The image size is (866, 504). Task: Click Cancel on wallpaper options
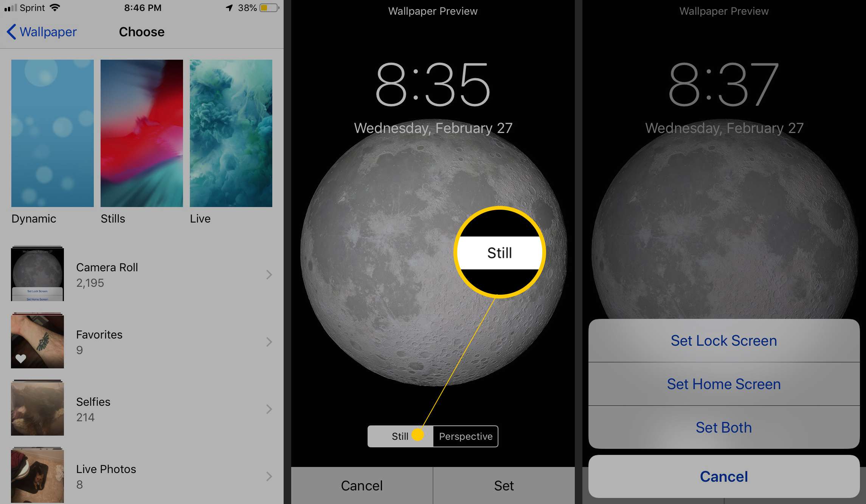tap(722, 477)
